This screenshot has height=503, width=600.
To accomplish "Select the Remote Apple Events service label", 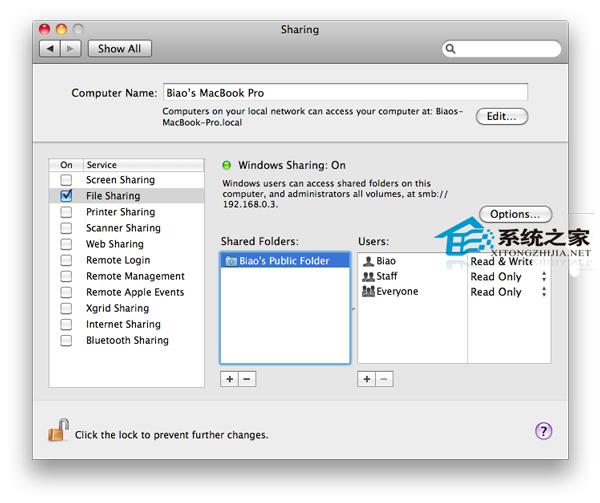I will click(x=135, y=292).
